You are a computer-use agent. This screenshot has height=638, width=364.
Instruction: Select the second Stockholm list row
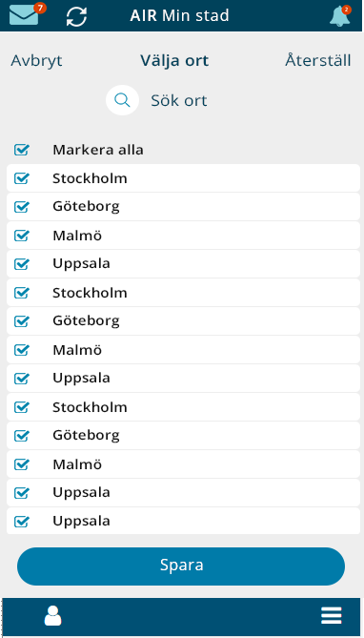coord(183,293)
